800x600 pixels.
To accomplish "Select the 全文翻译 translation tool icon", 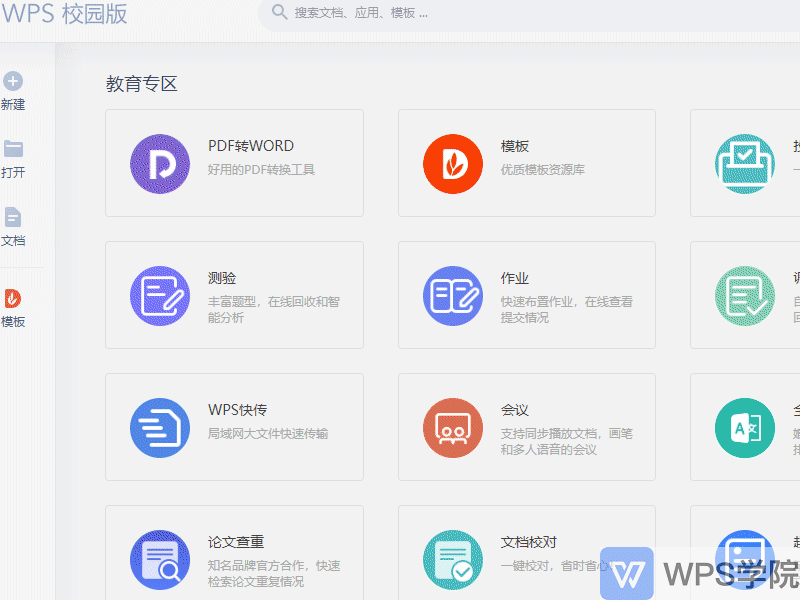I will [744, 427].
